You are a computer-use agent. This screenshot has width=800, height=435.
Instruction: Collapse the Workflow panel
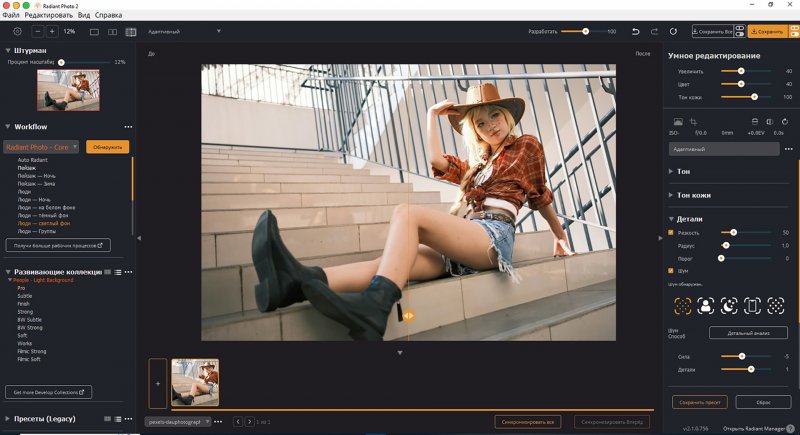point(8,127)
